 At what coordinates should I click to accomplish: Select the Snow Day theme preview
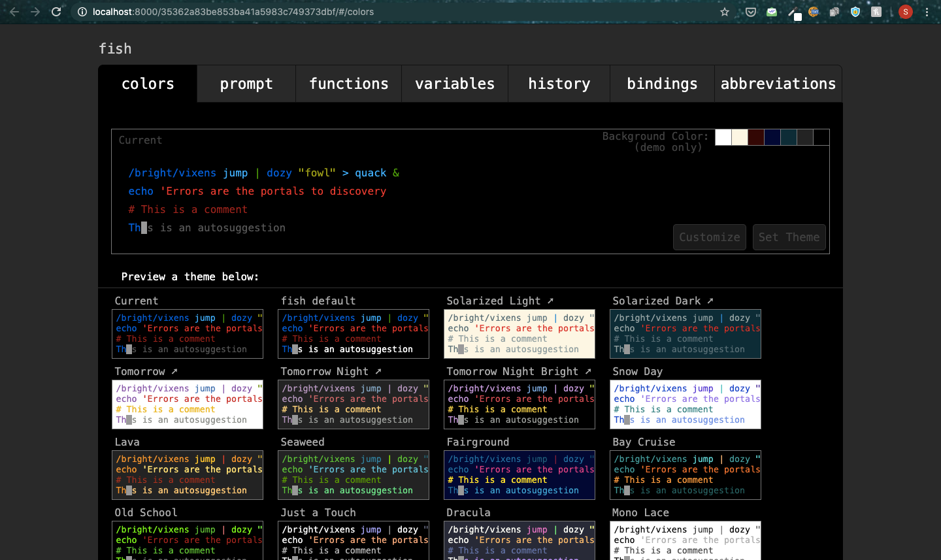[x=685, y=404]
